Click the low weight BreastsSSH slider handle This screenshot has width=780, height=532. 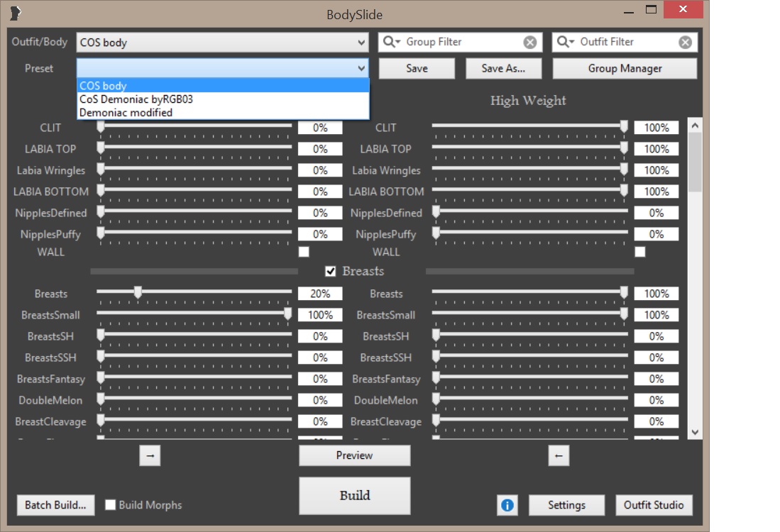point(101,357)
